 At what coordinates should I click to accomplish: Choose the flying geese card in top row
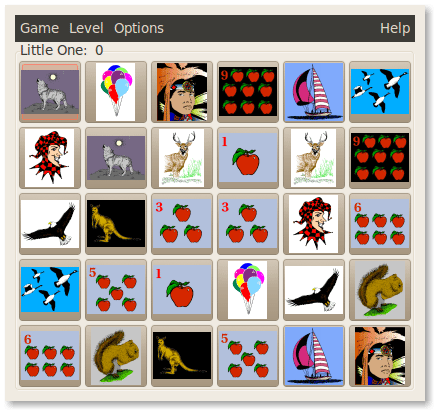[380, 92]
